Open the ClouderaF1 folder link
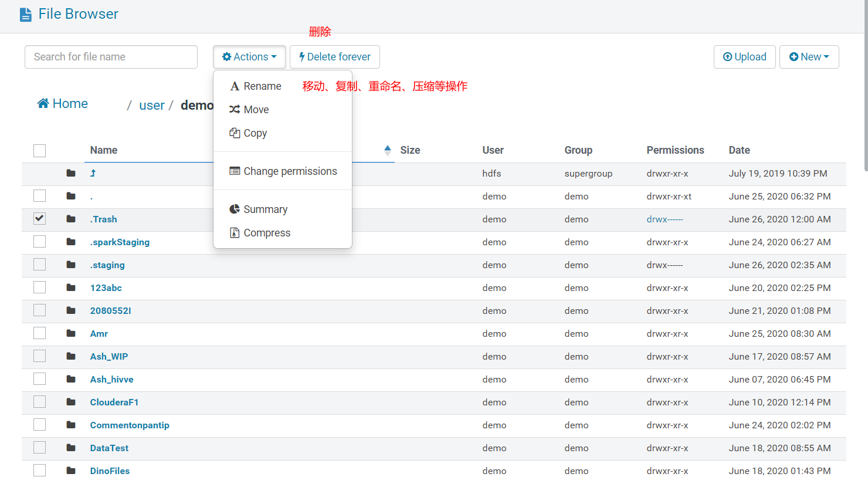868x477 pixels. 114,402
